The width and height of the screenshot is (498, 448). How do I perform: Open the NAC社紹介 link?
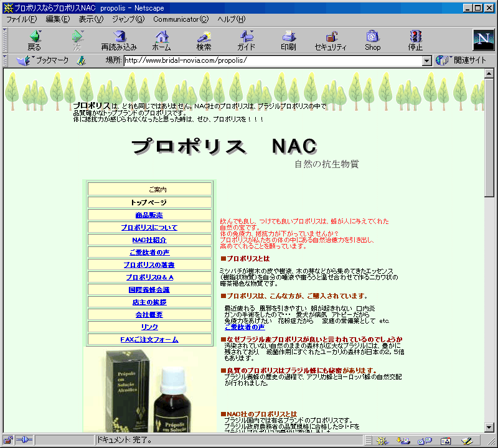pyautogui.click(x=149, y=240)
